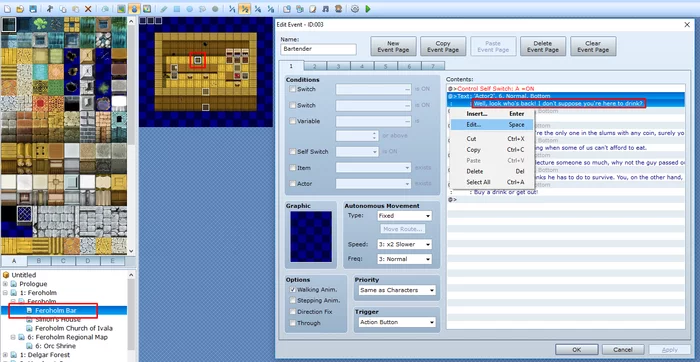Open the Speed dropdown

coord(404,245)
